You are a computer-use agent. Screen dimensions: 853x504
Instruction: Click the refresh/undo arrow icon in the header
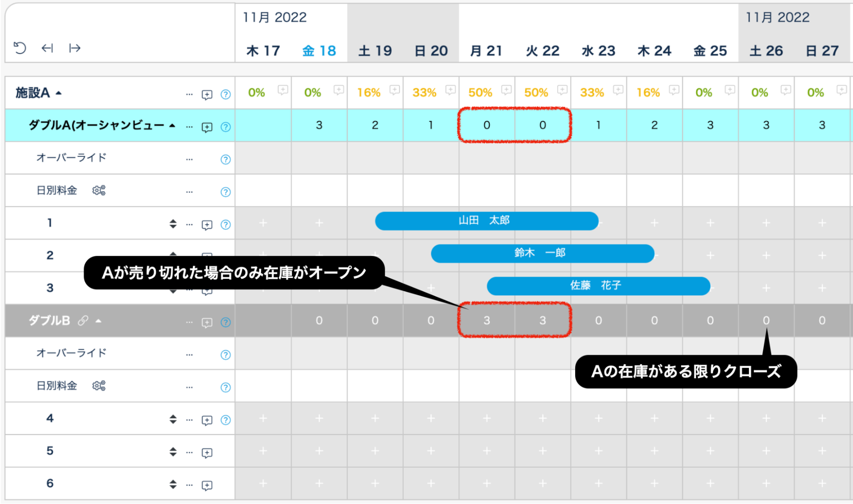20,48
